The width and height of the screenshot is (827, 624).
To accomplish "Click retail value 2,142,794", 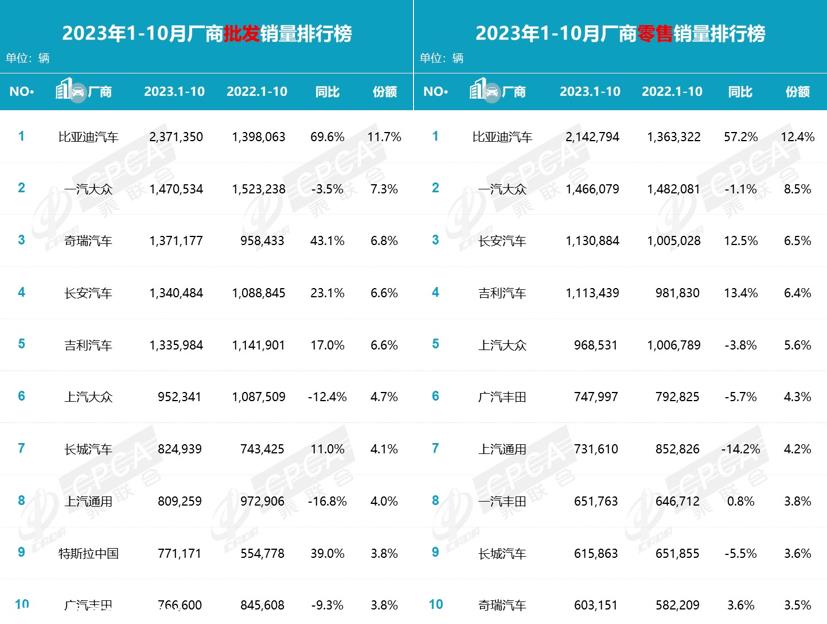I will [x=592, y=137].
